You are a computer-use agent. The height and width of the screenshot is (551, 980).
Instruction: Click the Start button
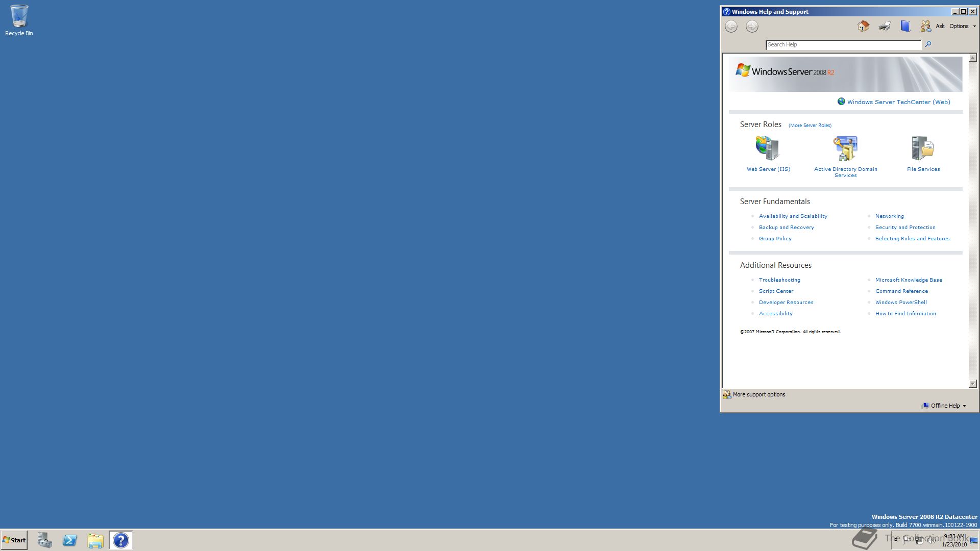(14, 540)
